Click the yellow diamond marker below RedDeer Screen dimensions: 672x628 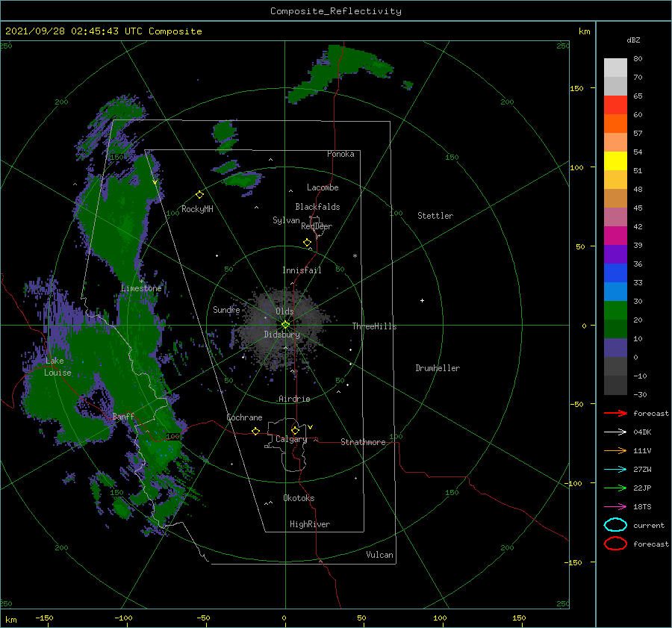click(x=307, y=242)
